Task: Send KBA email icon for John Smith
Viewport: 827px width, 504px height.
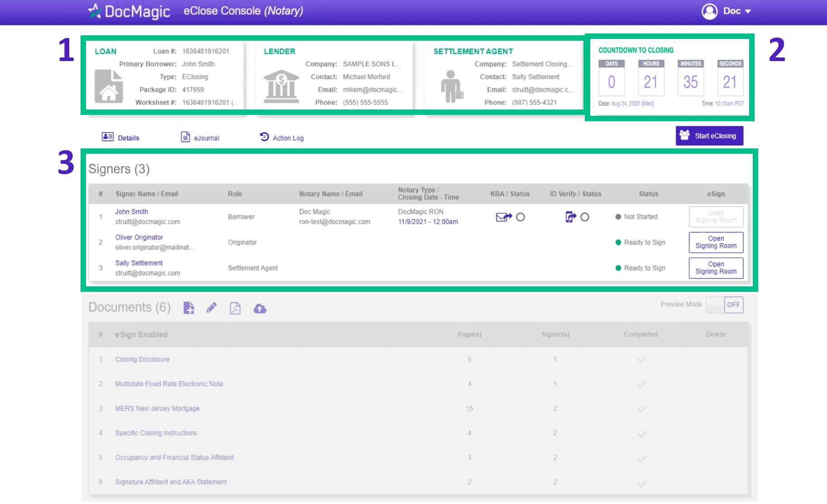Action: [x=504, y=217]
